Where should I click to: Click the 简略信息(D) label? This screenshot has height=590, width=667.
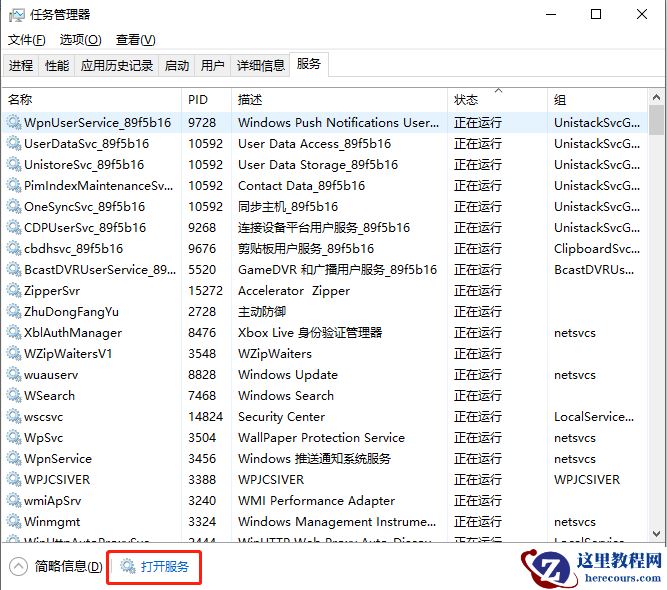pos(68,567)
